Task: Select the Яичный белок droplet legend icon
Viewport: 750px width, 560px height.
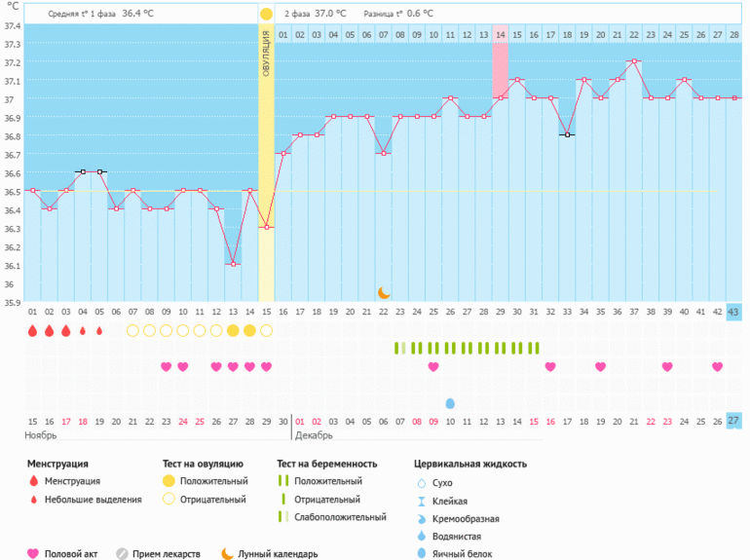Action: 421,553
